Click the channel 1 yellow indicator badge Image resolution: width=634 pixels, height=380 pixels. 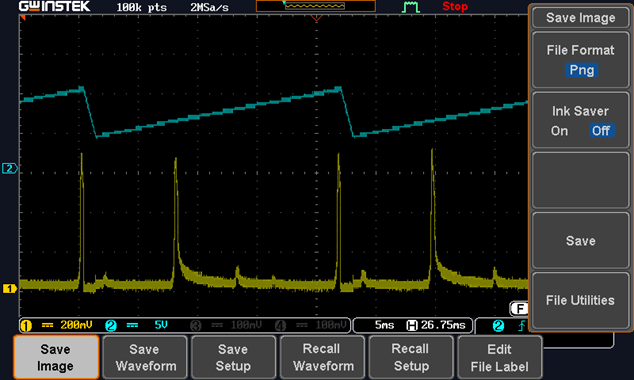(26, 325)
